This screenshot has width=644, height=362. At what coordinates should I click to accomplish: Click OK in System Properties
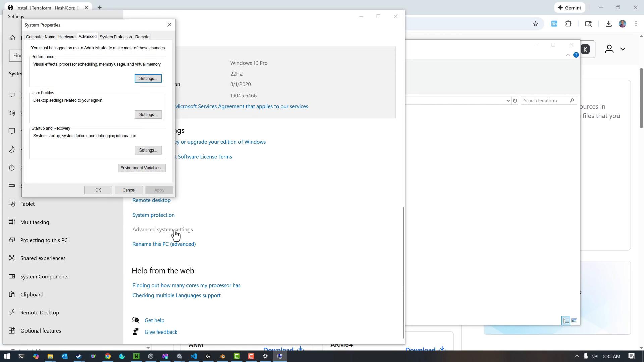pos(98,190)
